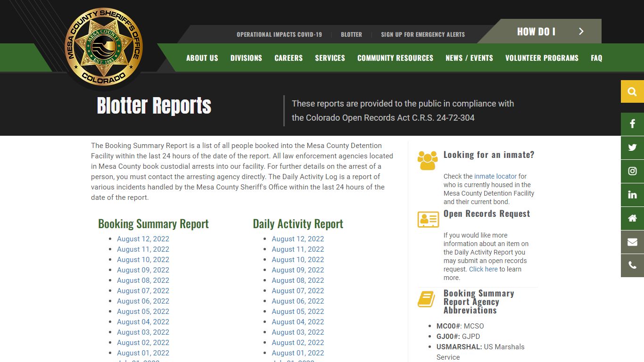This screenshot has height=362, width=644.
Task: Follow the inmate locator link
Action: (495, 176)
